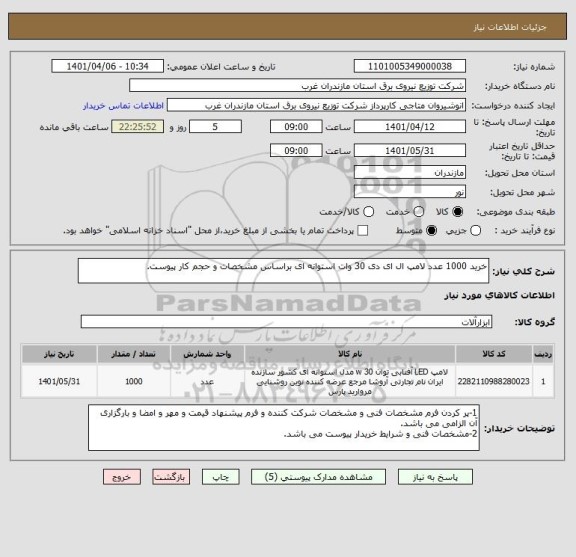Click row number 1 cell
Viewport: 576px width, 557px height.
[543, 381]
